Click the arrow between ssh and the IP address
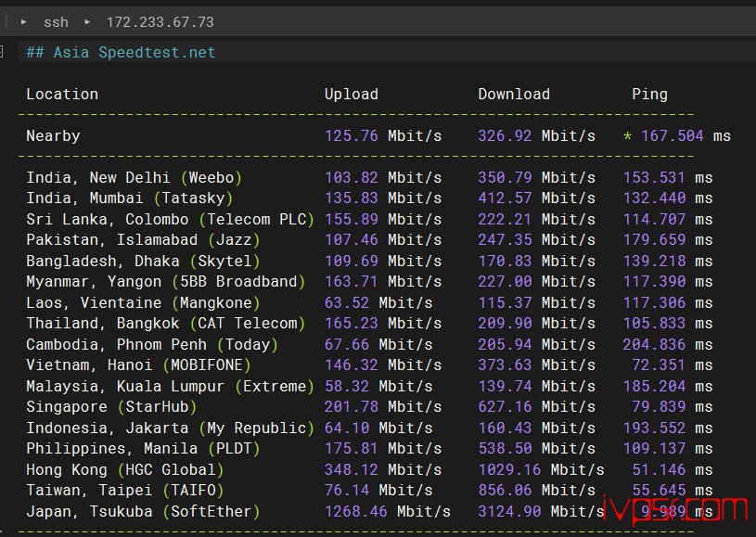 tap(87, 21)
